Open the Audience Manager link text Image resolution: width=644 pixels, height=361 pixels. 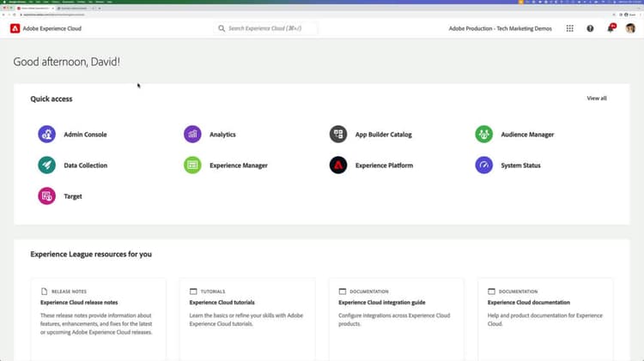(527, 134)
